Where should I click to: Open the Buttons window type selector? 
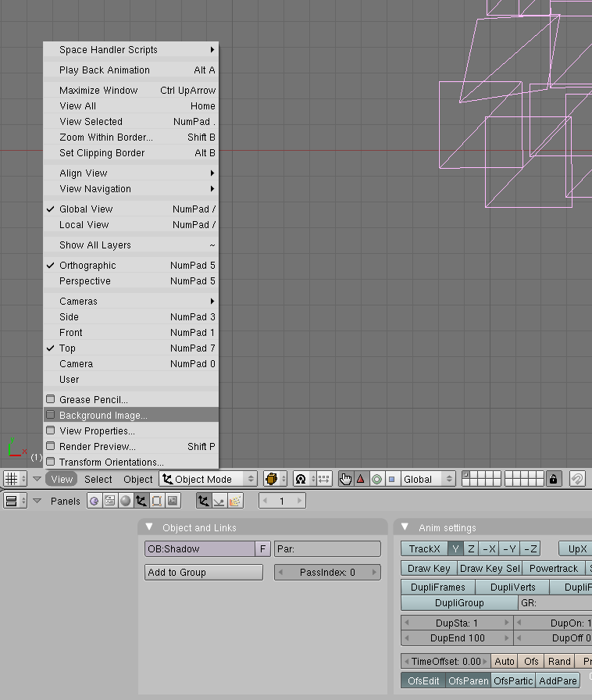tap(15, 501)
